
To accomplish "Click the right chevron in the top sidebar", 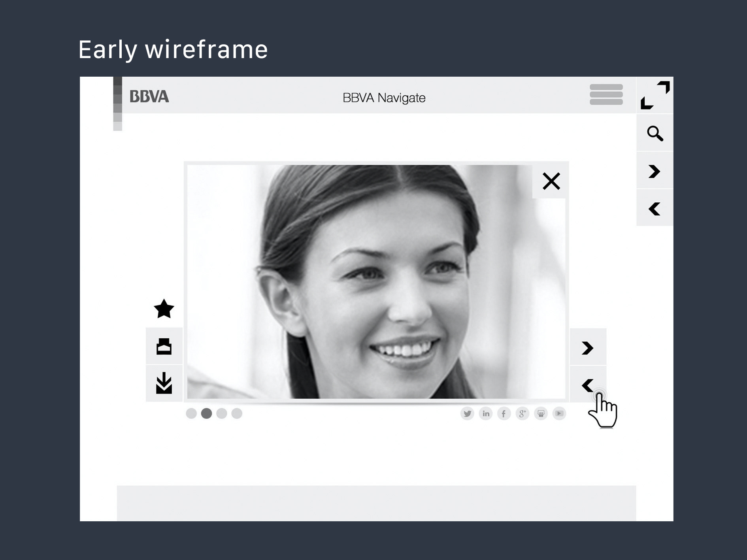I will coord(655,171).
